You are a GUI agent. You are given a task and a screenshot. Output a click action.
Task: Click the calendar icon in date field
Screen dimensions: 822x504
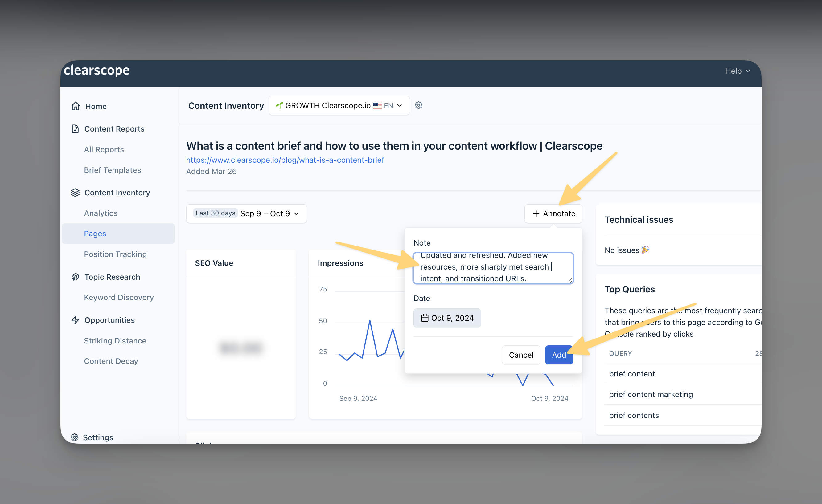[x=424, y=318]
